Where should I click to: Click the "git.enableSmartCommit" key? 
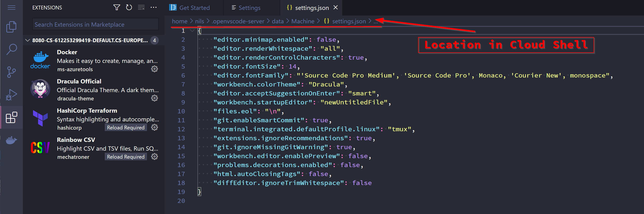point(259,120)
